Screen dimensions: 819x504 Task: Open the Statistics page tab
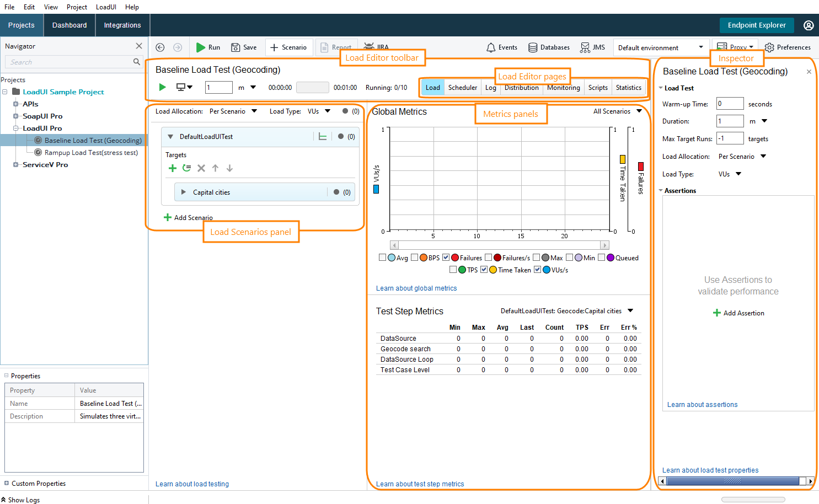click(629, 88)
